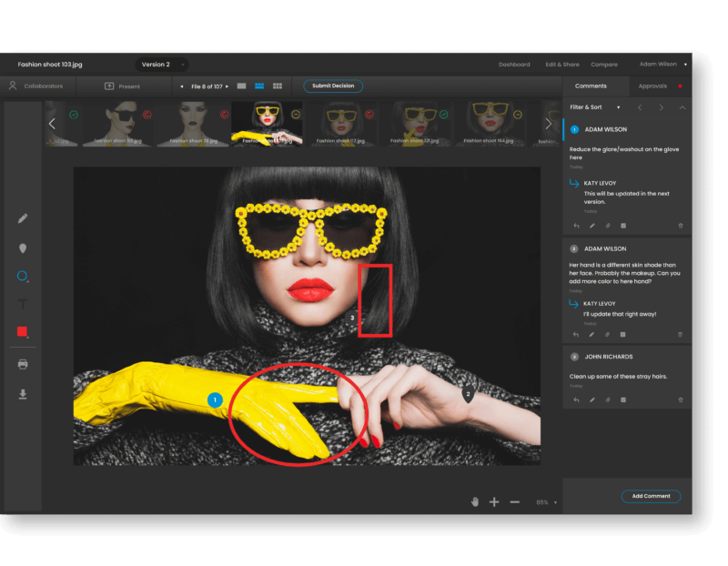This screenshot has width=728, height=566.
Task: Select the red color swatch
Action: point(22,332)
